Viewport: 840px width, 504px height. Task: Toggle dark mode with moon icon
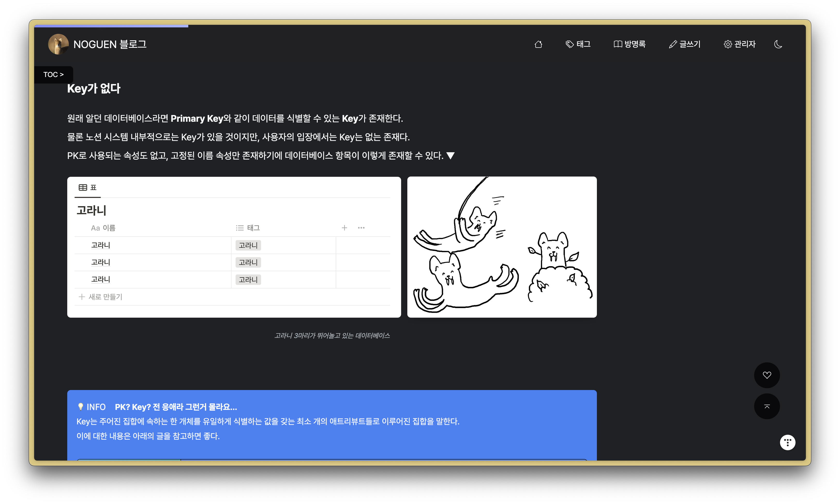tap(778, 44)
